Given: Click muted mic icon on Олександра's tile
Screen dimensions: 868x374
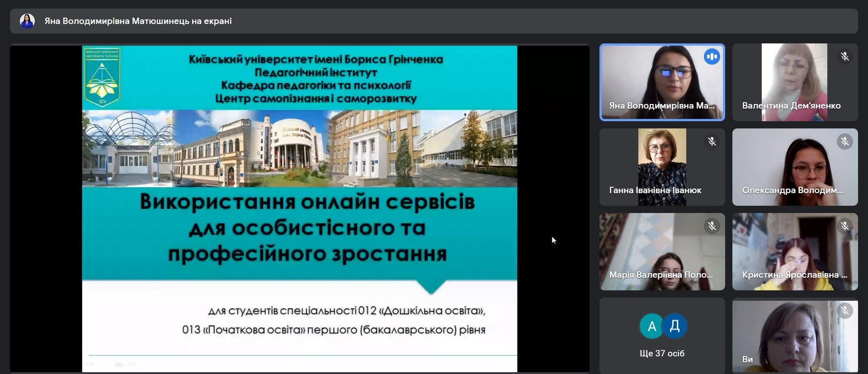Looking at the screenshot, I should tap(844, 142).
